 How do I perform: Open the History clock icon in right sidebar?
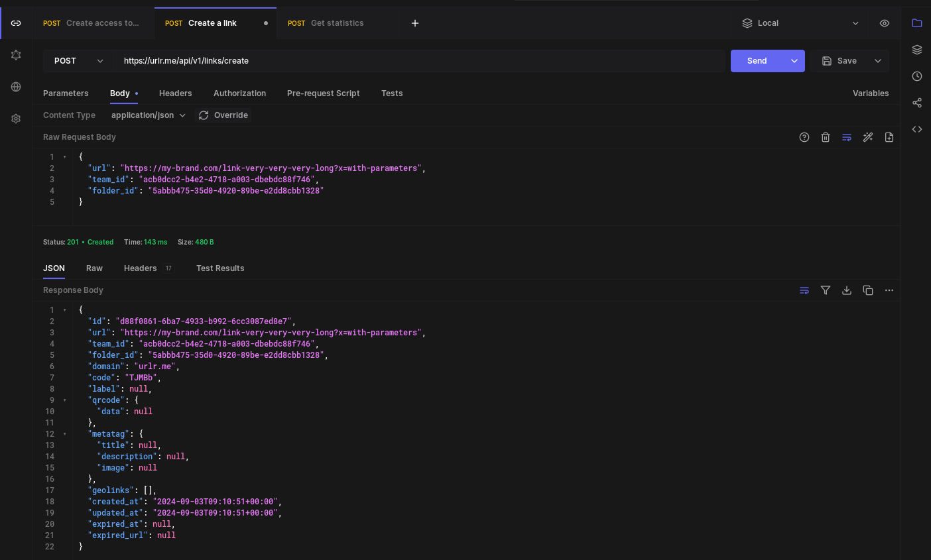click(917, 76)
